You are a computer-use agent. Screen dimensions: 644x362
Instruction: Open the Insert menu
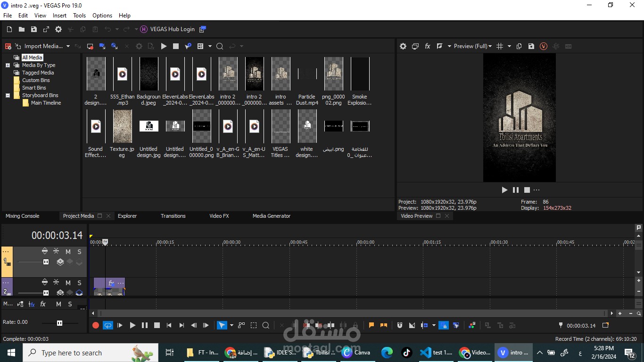click(x=59, y=16)
